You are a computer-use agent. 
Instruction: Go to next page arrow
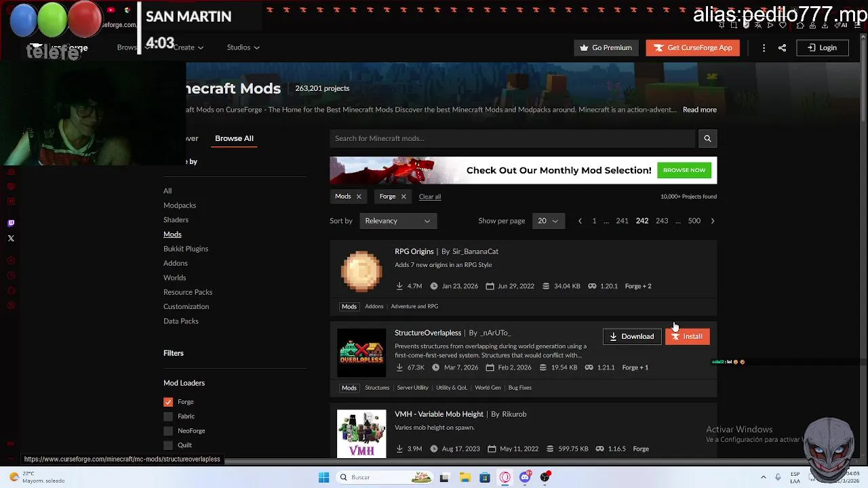[x=712, y=221]
